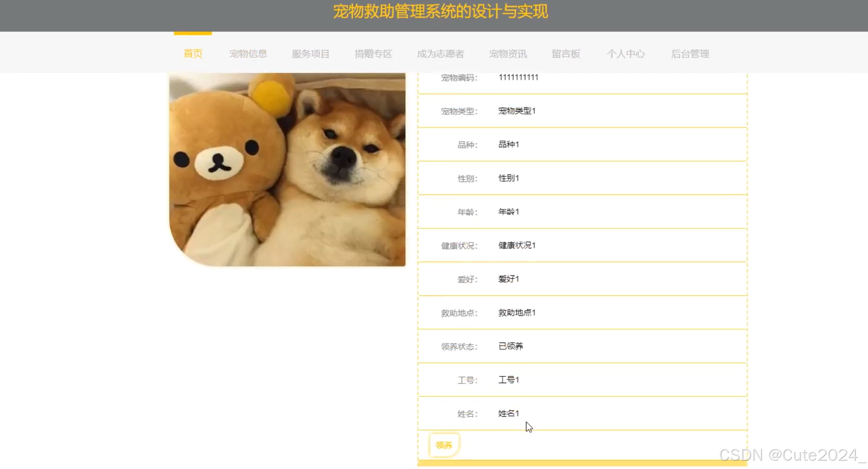Open the 留言板 page
The image size is (868, 469).
566,54
